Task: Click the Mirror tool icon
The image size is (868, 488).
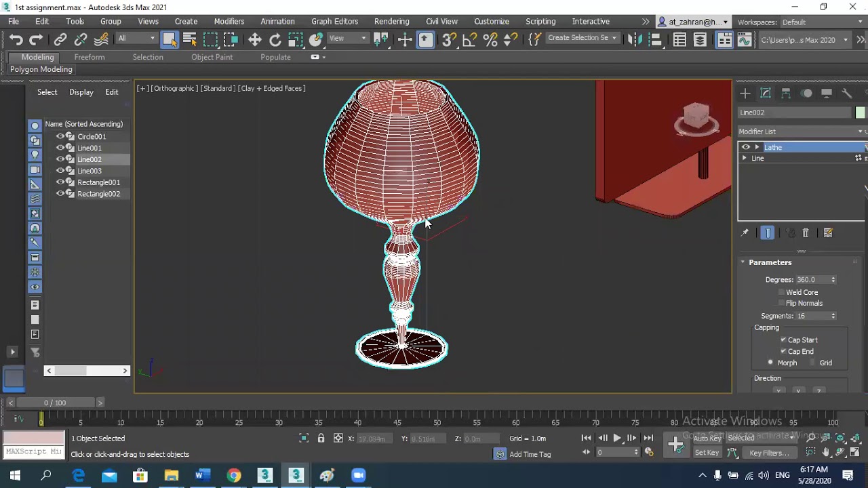Action: click(635, 40)
